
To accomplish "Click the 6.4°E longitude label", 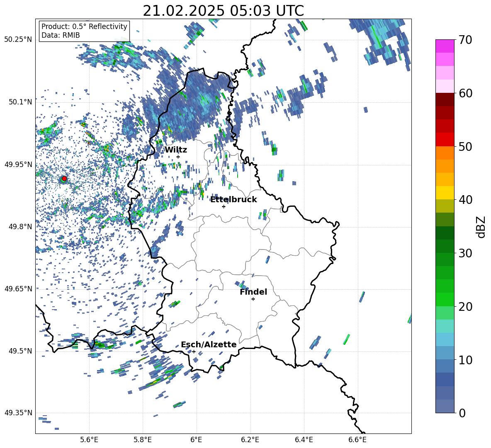I will point(304,440).
